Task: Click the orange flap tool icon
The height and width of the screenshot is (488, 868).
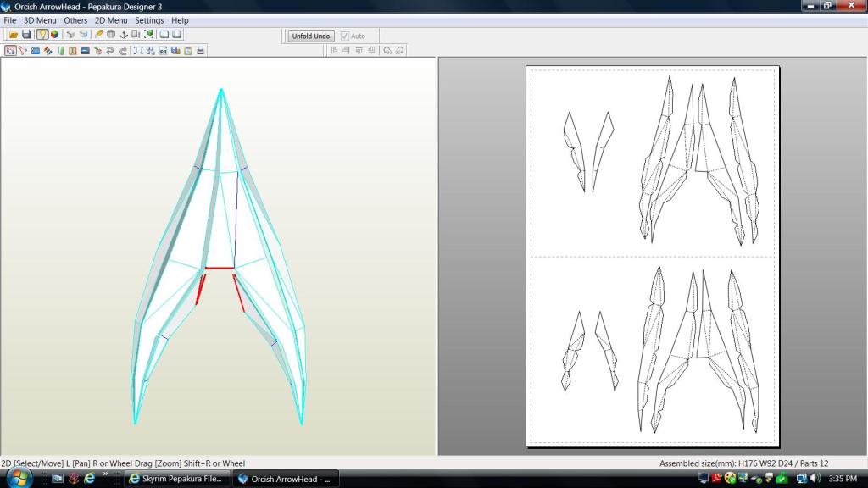Action: pyautogui.click(x=73, y=50)
